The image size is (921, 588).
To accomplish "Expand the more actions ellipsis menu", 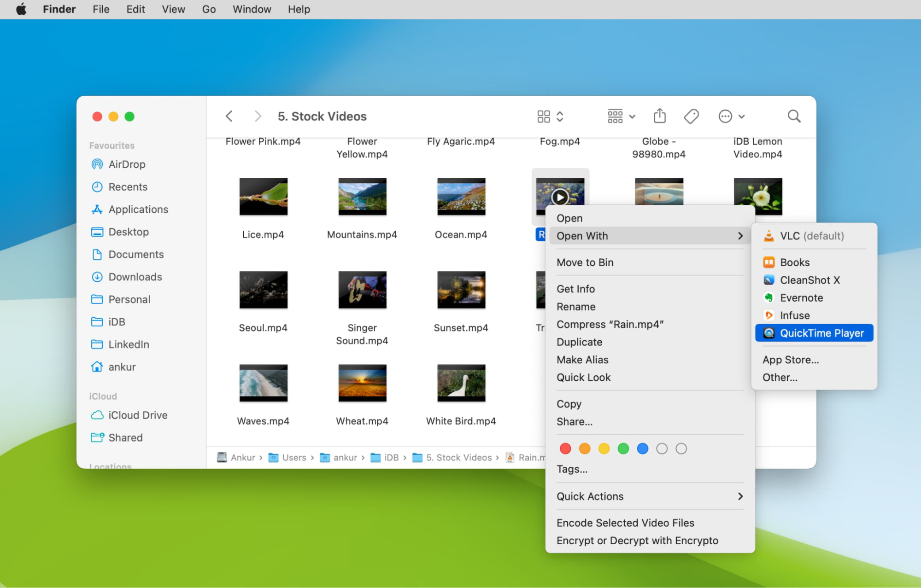I will (731, 116).
